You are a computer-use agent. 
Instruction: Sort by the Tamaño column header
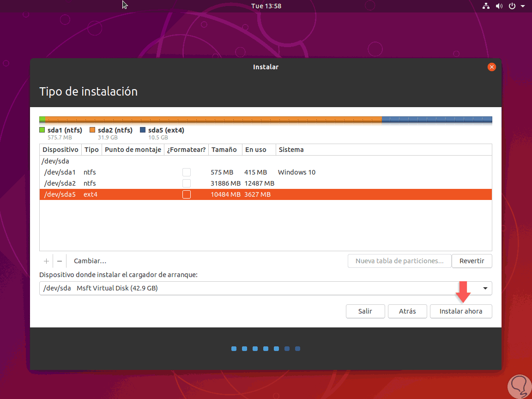pos(224,150)
